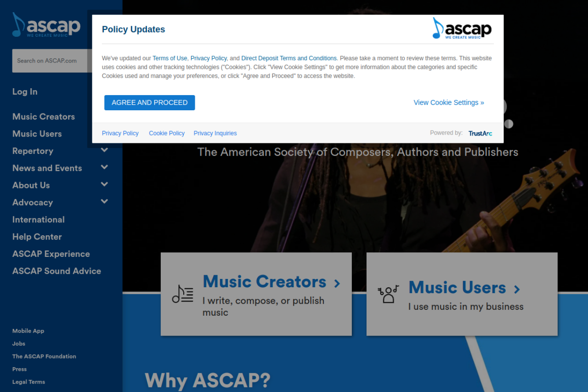The height and width of the screenshot is (392, 588).
Task: Expand the News and Events chevron
Action: pos(104,167)
